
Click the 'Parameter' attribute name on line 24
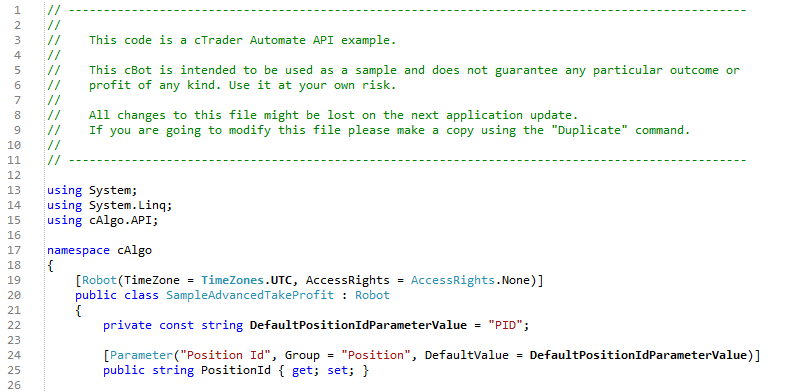coord(141,355)
